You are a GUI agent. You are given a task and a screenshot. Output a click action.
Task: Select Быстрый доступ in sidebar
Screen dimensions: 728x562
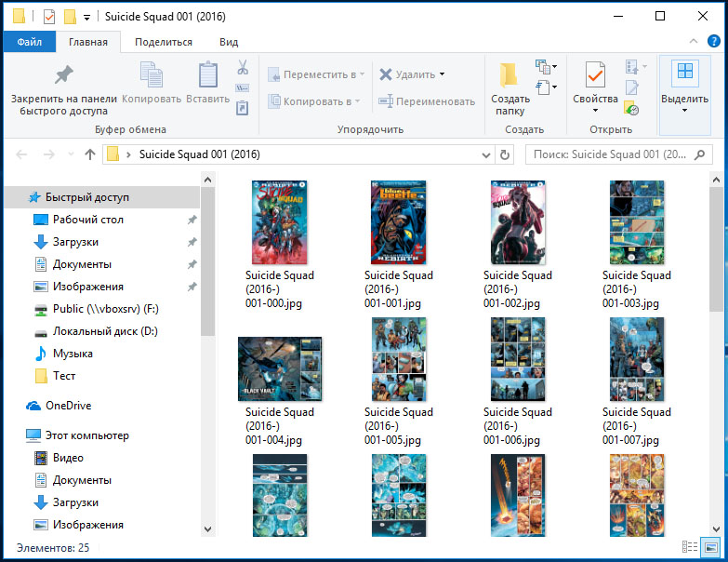(102, 197)
